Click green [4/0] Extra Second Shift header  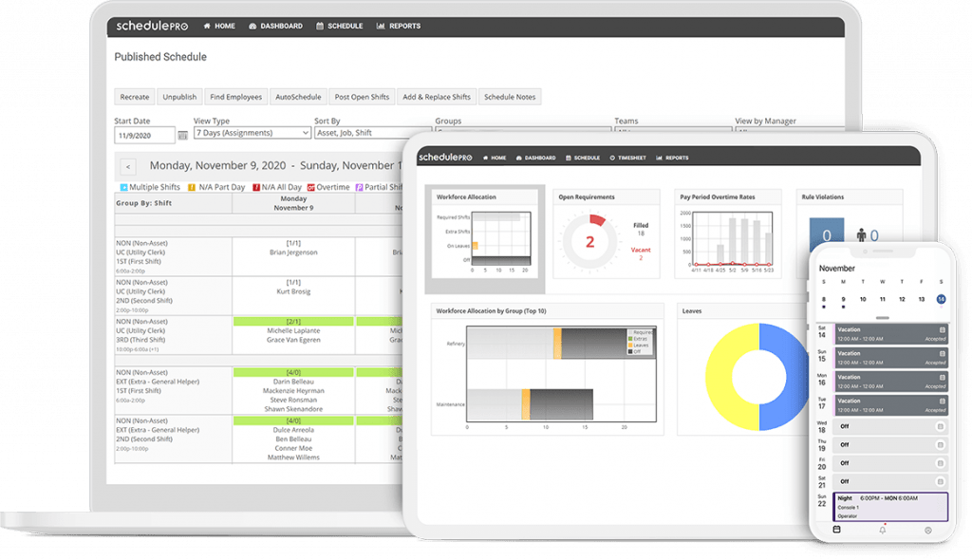pos(293,420)
